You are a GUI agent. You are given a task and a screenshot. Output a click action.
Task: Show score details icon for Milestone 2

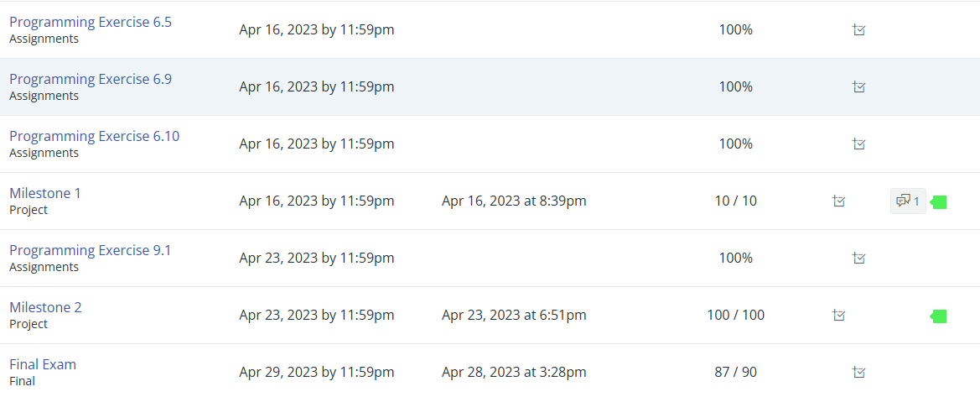pyautogui.click(x=839, y=315)
